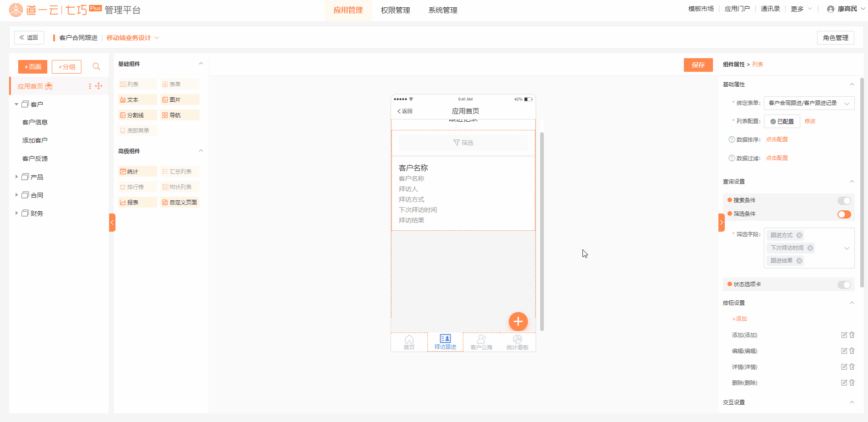This screenshot has width=868, height=422.
Task: Enable the 搜索条件 toggle
Action: coord(844,201)
